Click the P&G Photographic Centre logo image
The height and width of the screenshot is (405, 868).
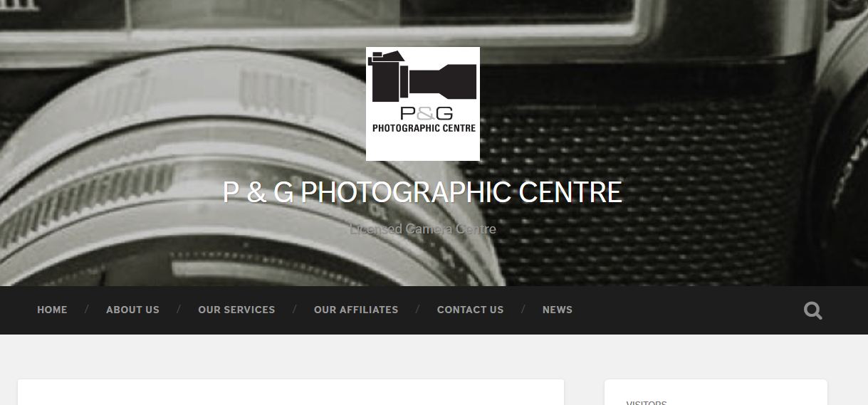423,104
